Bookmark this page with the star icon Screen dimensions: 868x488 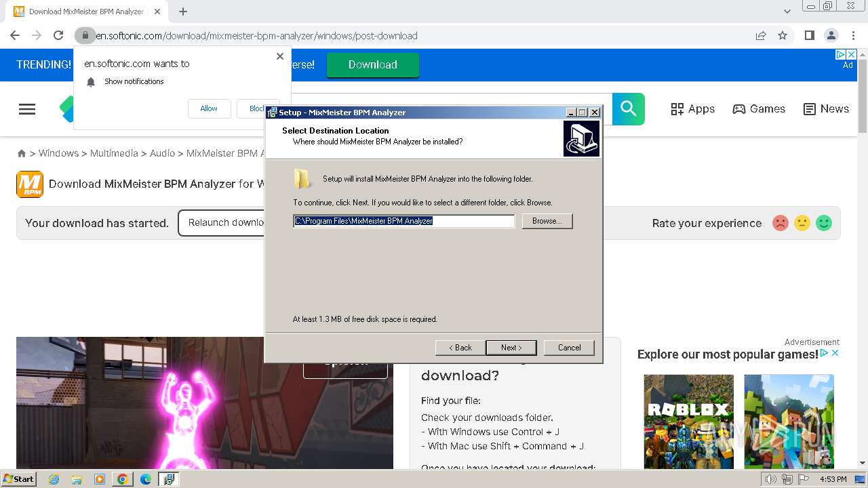(x=783, y=35)
